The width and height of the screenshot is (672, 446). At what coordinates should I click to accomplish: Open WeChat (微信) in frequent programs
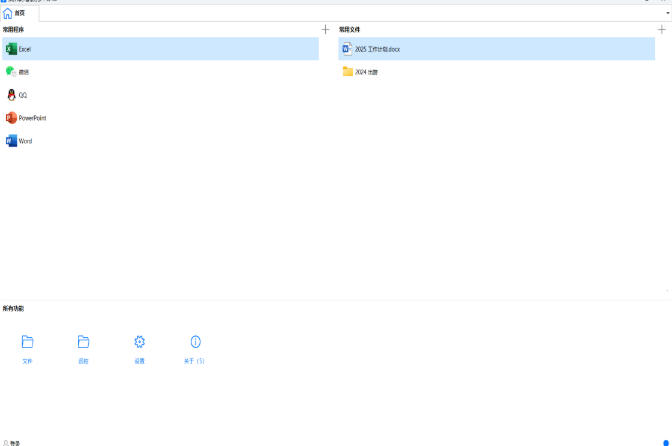[x=23, y=72]
